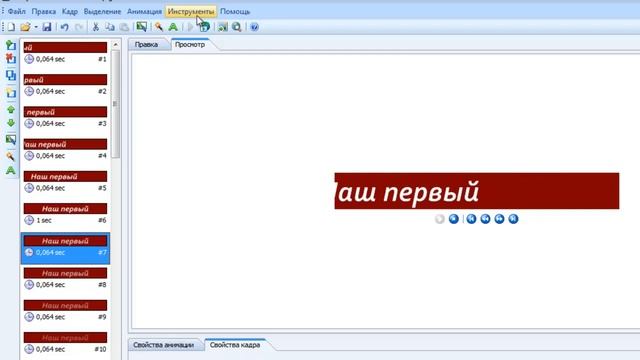The height and width of the screenshot is (360, 640).
Task: Copy the selected frame
Action: [x=110, y=27]
